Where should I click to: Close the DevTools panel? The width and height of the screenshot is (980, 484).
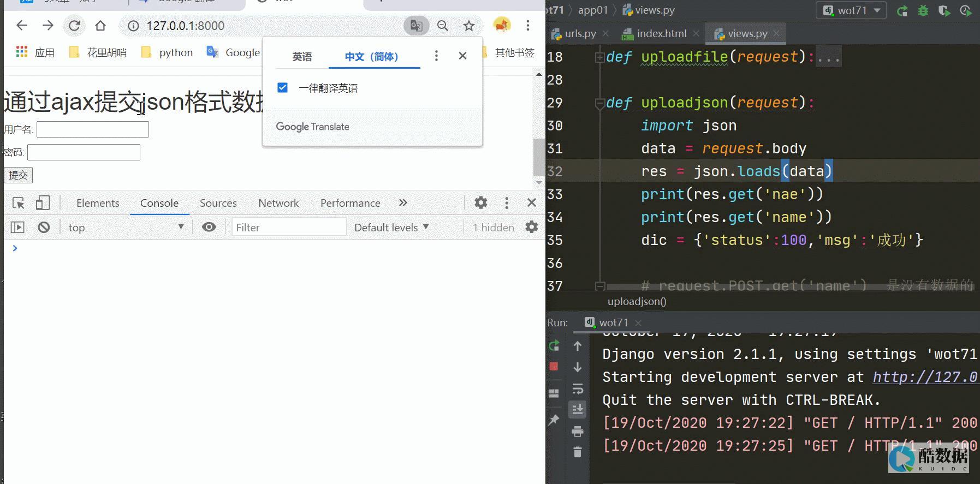pos(532,202)
